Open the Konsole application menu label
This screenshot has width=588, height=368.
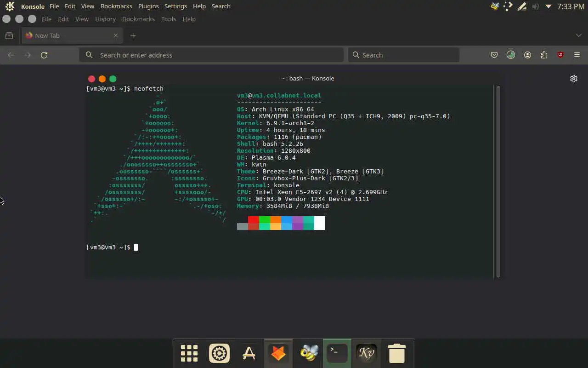tap(33, 6)
